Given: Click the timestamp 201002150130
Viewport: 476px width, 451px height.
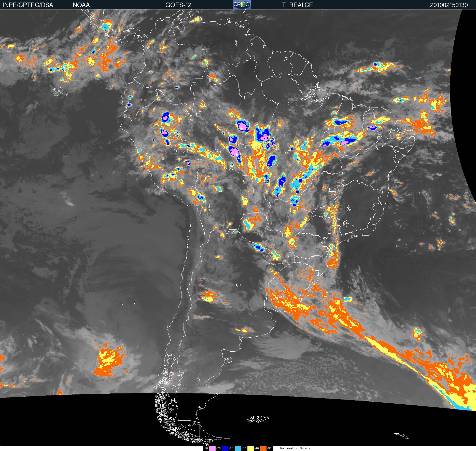Looking at the screenshot, I should pyautogui.click(x=449, y=5).
